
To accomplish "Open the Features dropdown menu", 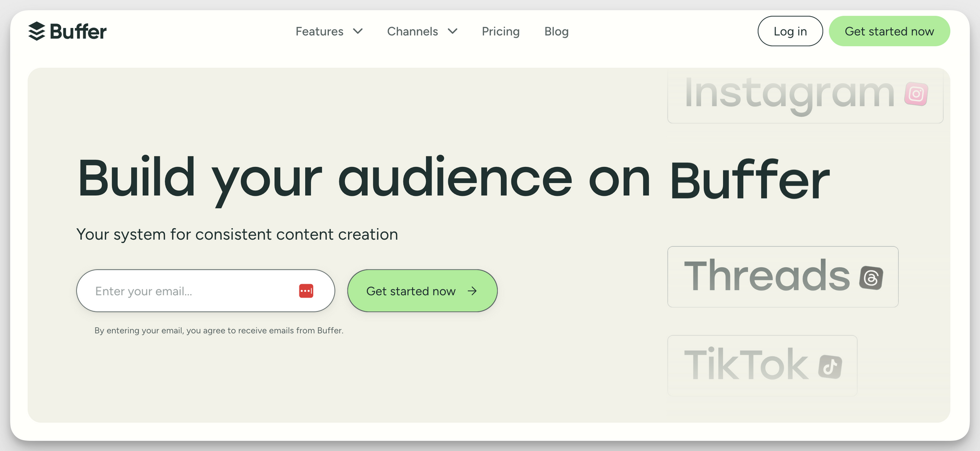I will pos(329,31).
